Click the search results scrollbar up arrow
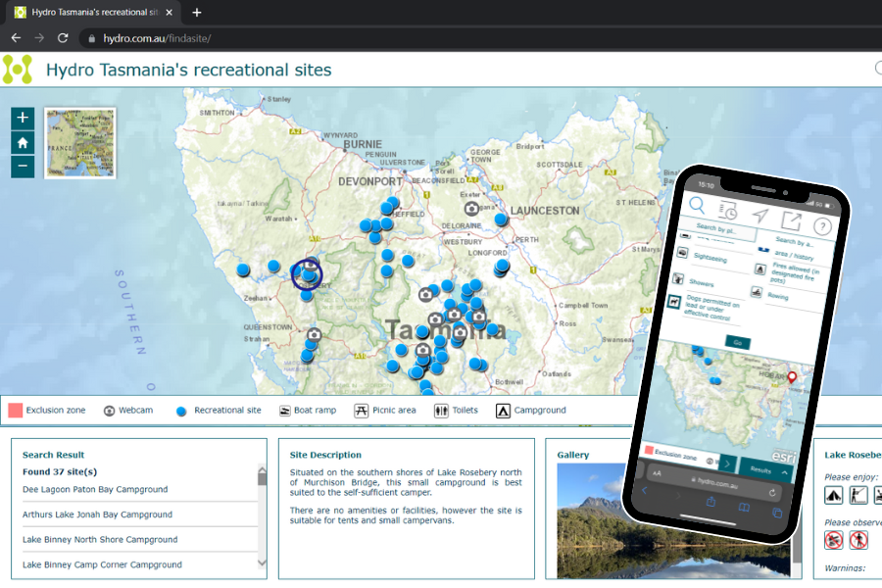This screenshot has height=588, width=882. pos(262,469)
